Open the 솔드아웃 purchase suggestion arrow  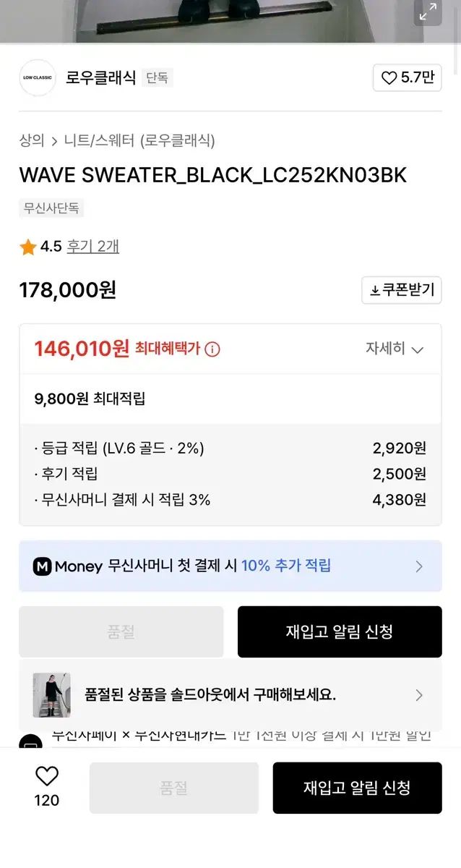coord(419,695)
